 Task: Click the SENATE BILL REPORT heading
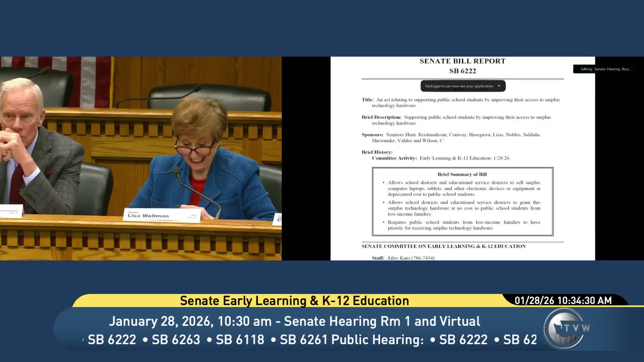pyautogui.click(x=463, y=61)
